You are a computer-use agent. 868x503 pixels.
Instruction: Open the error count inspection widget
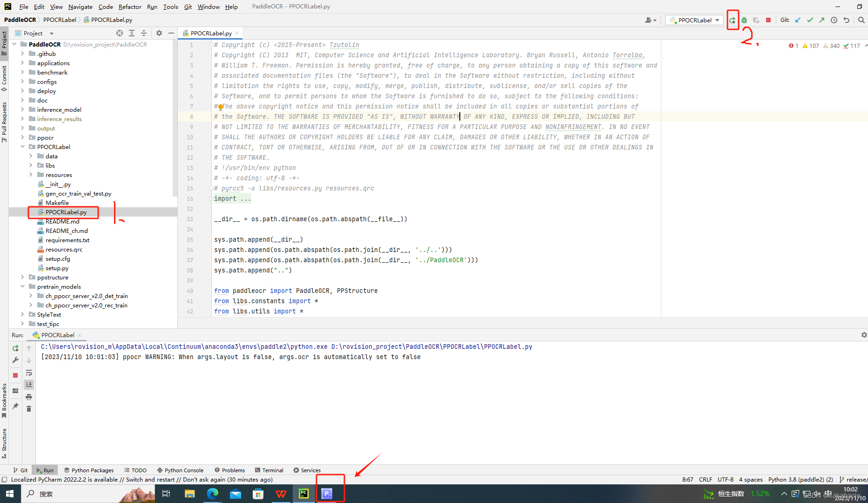[x=794, y=46]
